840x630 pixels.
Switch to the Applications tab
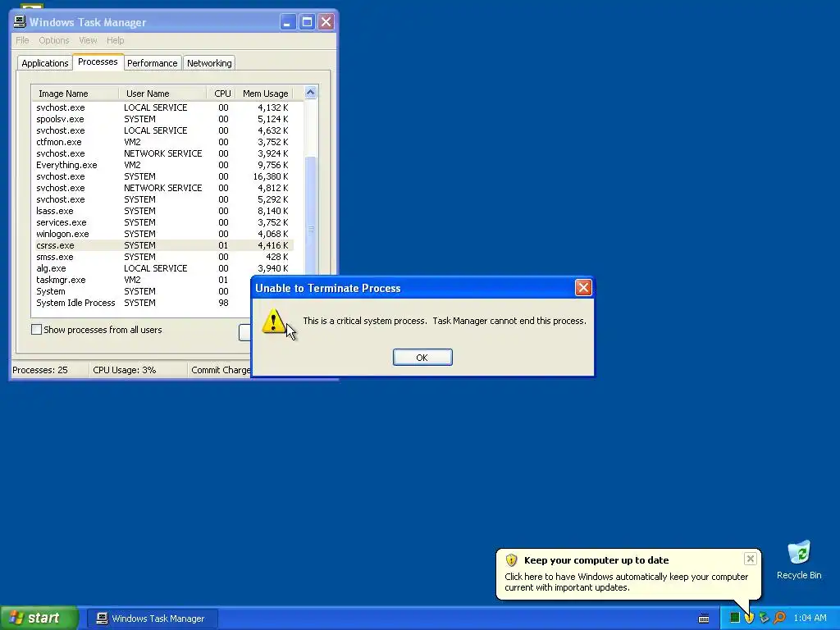[x=44, y=62]
